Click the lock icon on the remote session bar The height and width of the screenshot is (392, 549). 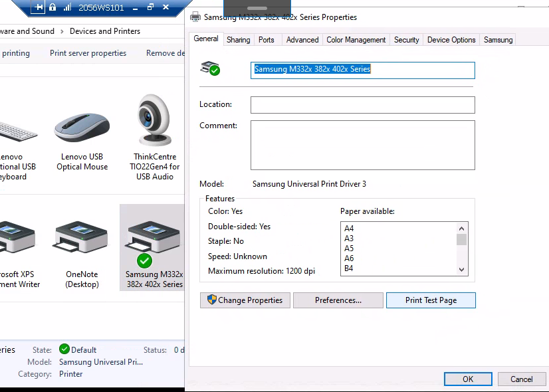coord(53,7)
